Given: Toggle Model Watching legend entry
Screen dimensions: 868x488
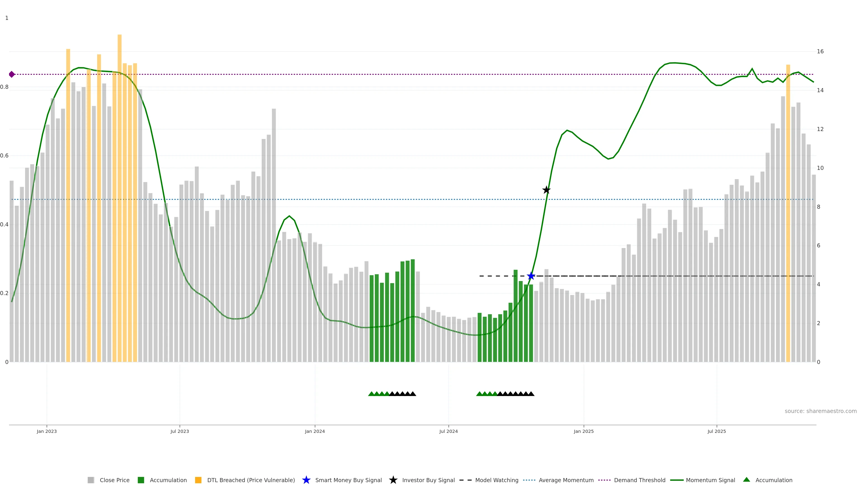Looking at the screenshot, I should click(x=497, y=480).
